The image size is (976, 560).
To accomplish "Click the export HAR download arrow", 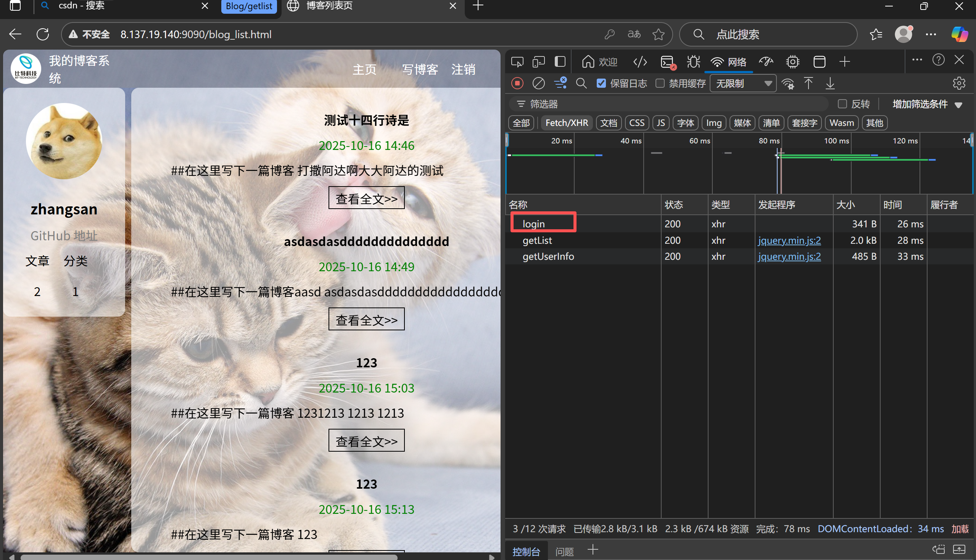I will [x=830, y=84].
